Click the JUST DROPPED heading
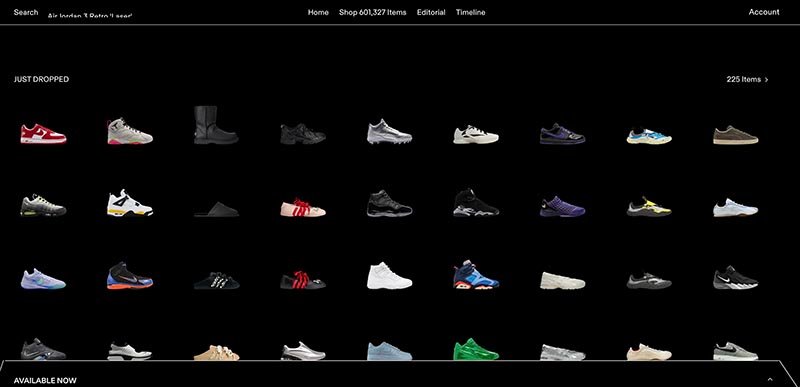Image resolution: width=800 pixels, height=387 pixels. tap(41, 80)
